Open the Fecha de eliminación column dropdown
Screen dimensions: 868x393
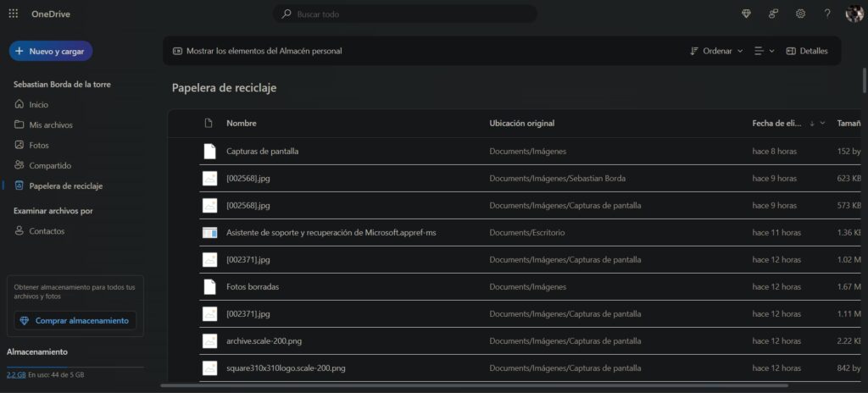[822, 123]
